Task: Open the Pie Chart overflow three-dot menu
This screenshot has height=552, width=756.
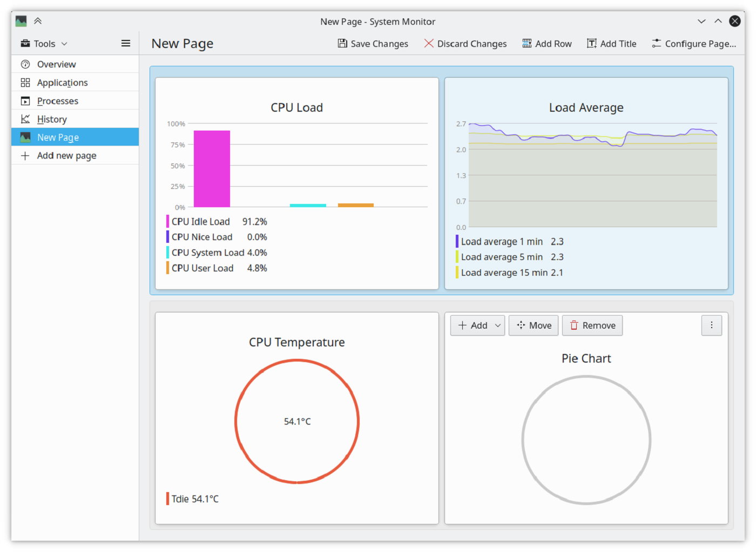Action: (x=712, y=325)
